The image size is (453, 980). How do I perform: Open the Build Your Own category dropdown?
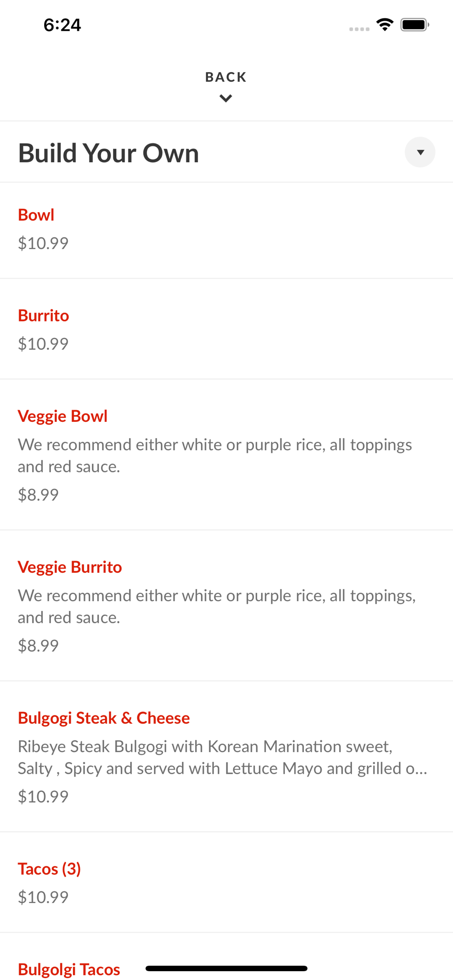[420, 152]
